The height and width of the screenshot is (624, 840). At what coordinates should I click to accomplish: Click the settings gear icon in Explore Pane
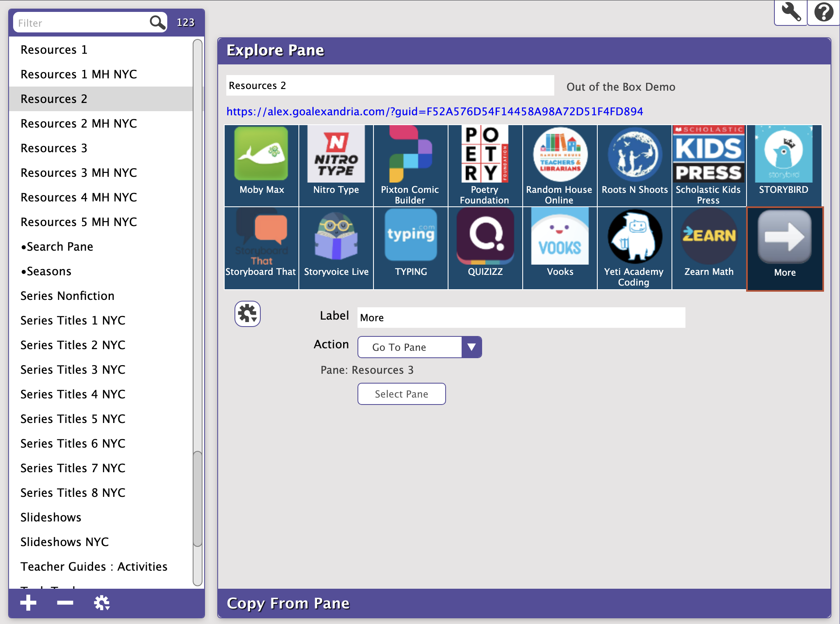[248, 312]
